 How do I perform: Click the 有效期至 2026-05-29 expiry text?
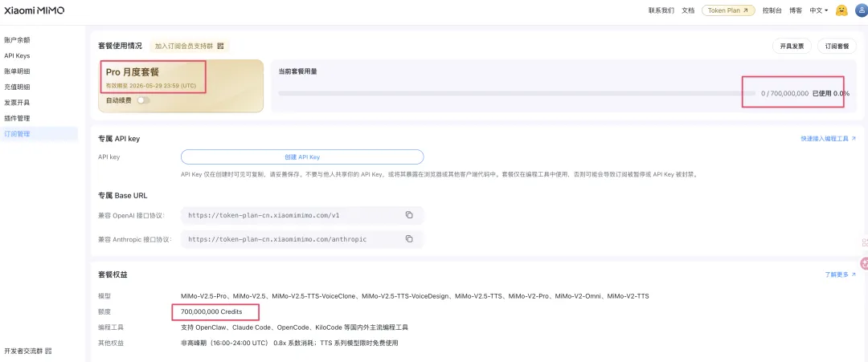click(151, 86)
